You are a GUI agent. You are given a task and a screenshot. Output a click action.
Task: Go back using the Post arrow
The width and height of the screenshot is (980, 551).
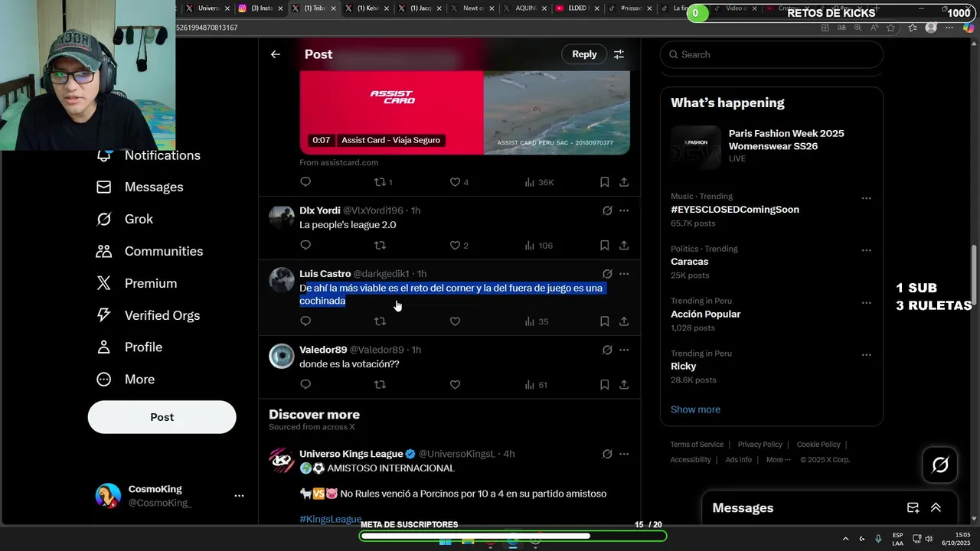pyautogui.click(x=276, y=54)
